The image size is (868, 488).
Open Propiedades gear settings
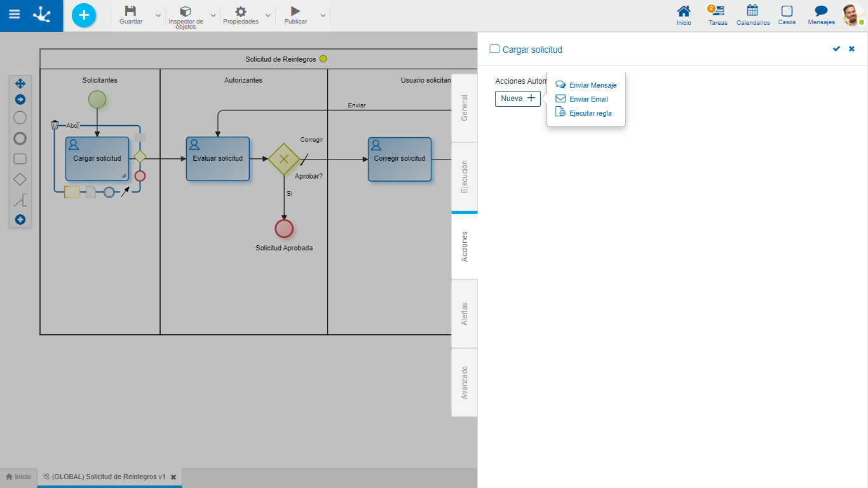coord(241,11)
